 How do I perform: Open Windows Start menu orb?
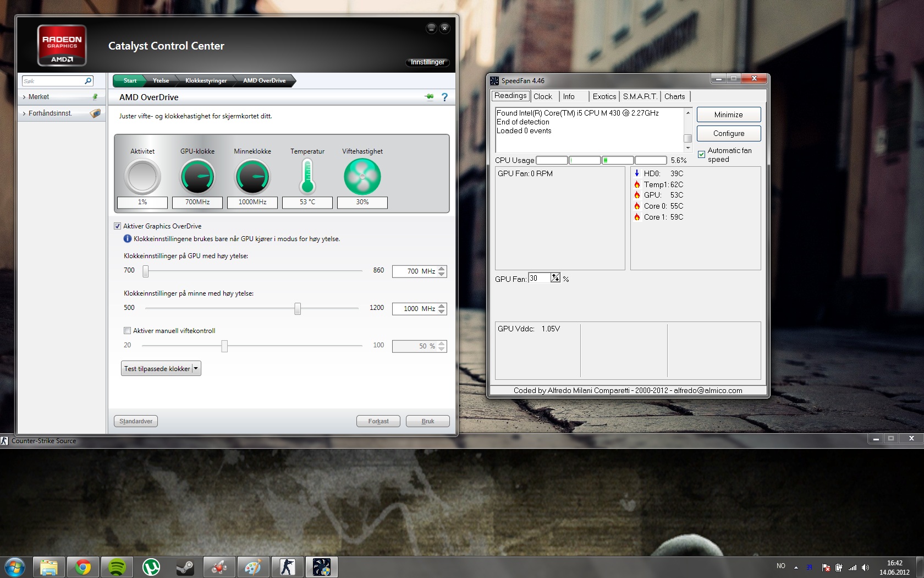pyautogui.click(x=14, y=567)
